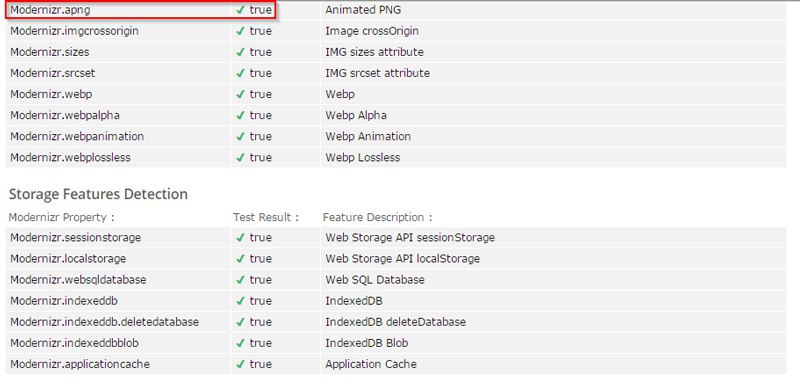Click Web SQL Database description

[x=375, y=280]
